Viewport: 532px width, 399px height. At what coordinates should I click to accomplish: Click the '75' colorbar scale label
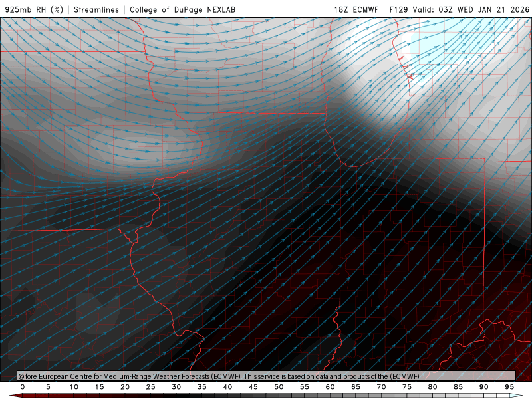tap(407, 387)
